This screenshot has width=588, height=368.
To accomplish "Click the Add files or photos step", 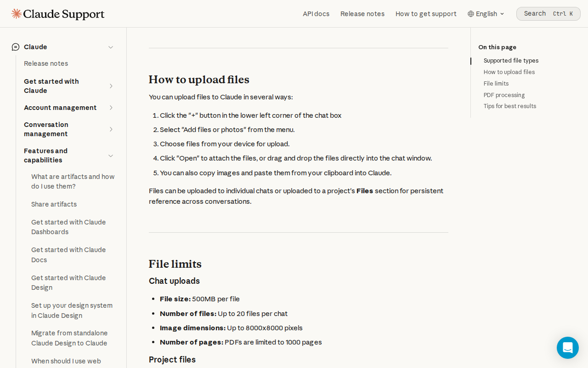I will (227, 130).
